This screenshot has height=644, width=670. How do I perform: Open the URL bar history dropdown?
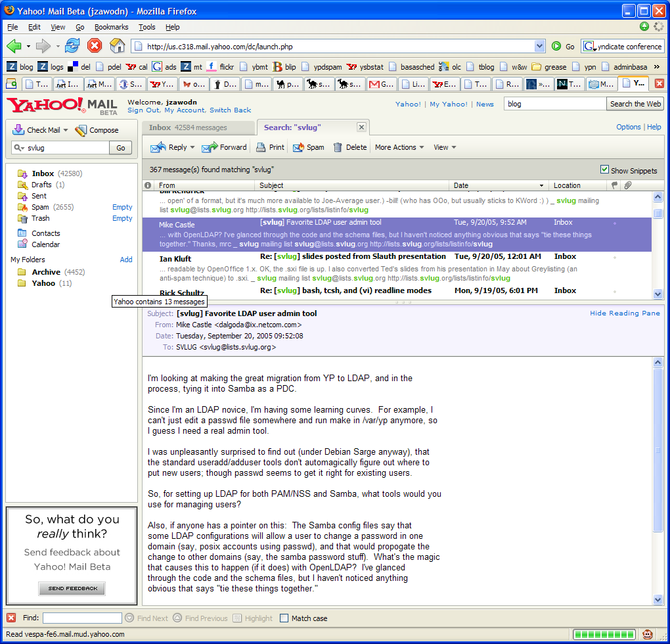pyautogui.click(x=539, y=46)
